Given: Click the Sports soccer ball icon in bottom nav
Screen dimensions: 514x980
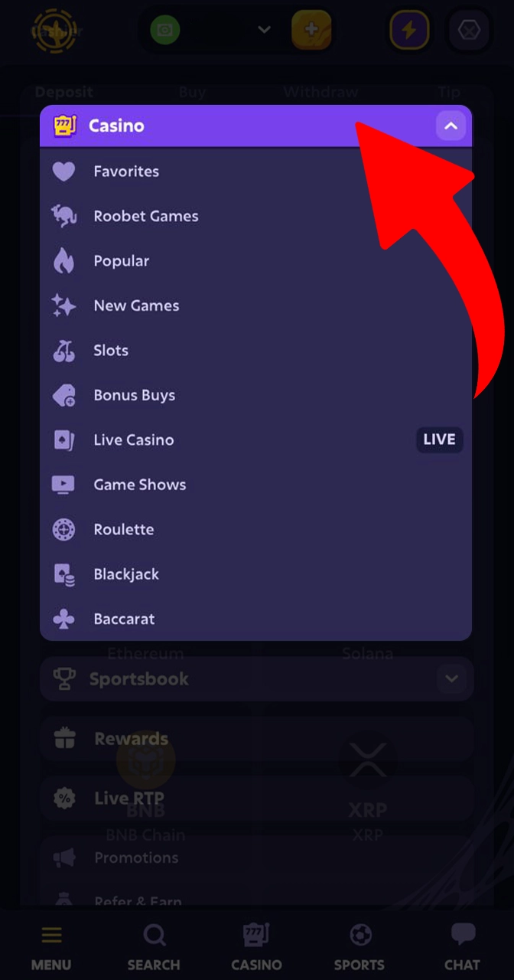Looking at the screenshot, I should click(359, 934).
